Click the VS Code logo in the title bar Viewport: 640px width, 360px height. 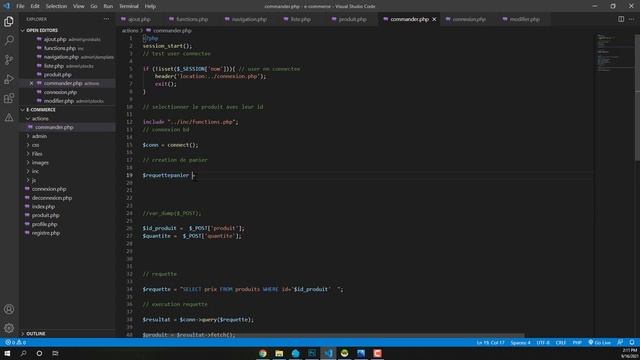tap(7, 6)
